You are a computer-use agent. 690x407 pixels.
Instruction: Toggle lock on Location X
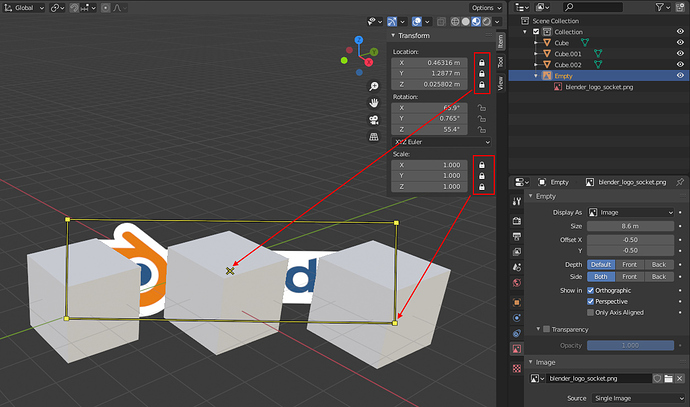(x=482, y=63)
